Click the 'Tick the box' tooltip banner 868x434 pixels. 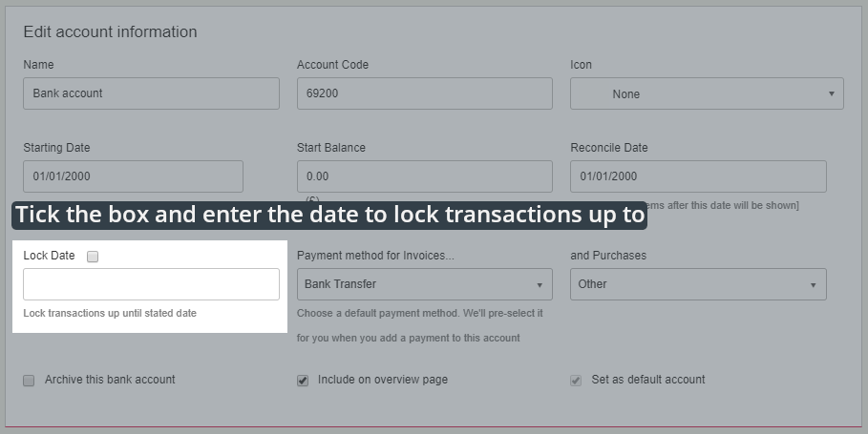tap(329, 215)
